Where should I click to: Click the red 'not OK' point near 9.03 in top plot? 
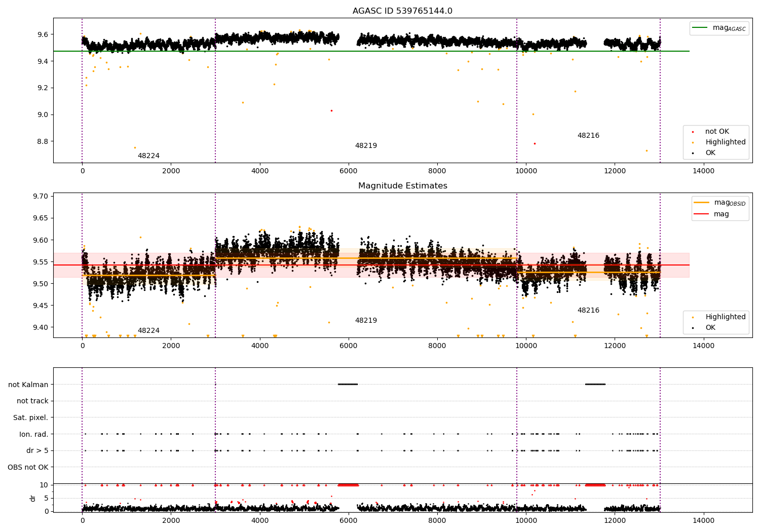331,110
